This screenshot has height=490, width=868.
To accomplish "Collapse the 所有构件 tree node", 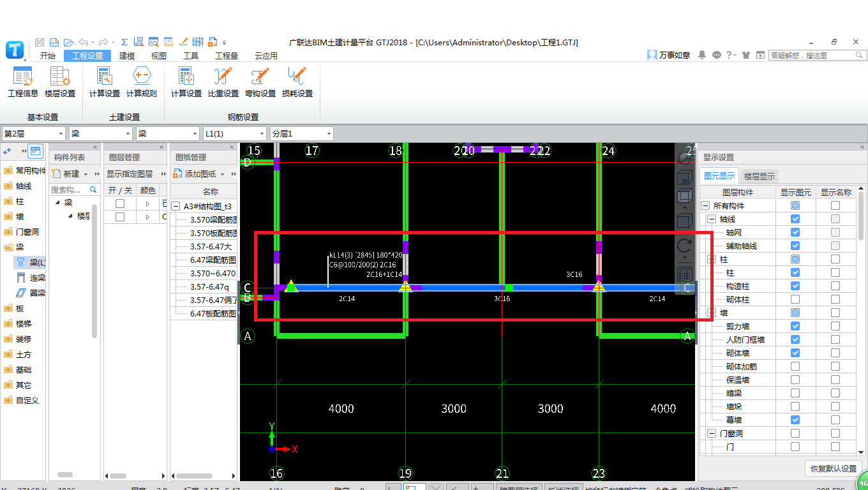I will pos(706,205).
